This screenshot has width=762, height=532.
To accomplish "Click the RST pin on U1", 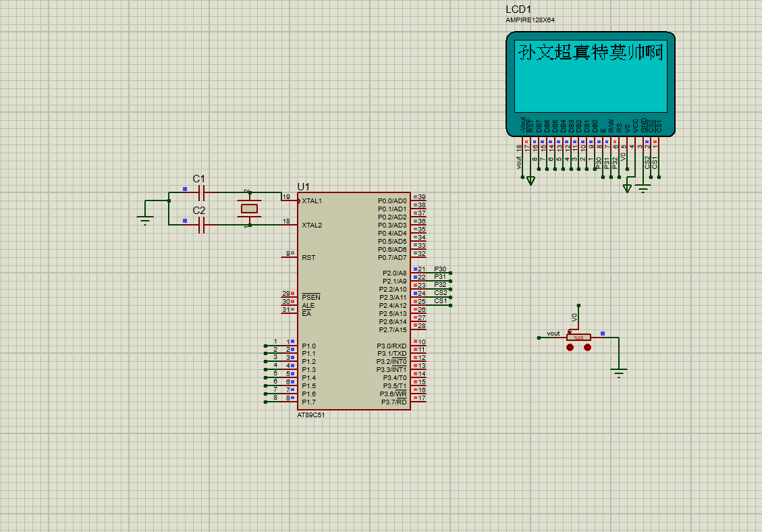I will click(308, 257).
